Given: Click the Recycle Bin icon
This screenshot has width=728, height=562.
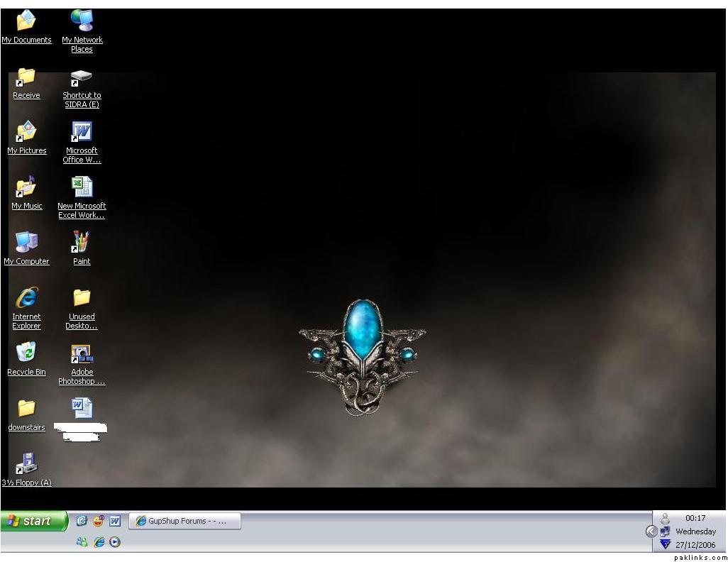Looking at the screenshot, I should pyautogui.click(x=26, y=353).
